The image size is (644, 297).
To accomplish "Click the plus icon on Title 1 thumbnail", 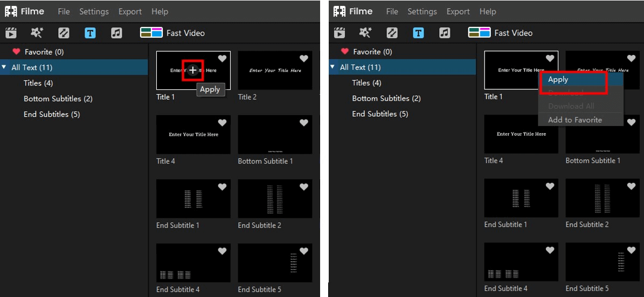I will (192, 70).
